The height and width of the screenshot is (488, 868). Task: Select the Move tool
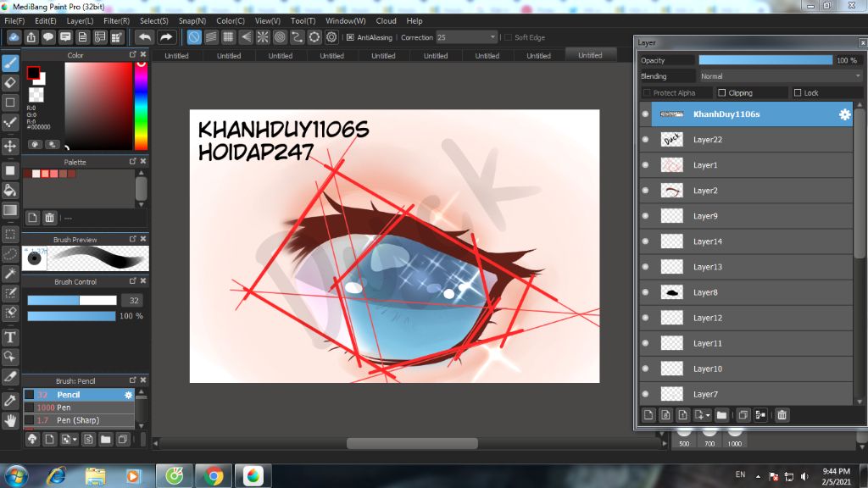(10, 146)
